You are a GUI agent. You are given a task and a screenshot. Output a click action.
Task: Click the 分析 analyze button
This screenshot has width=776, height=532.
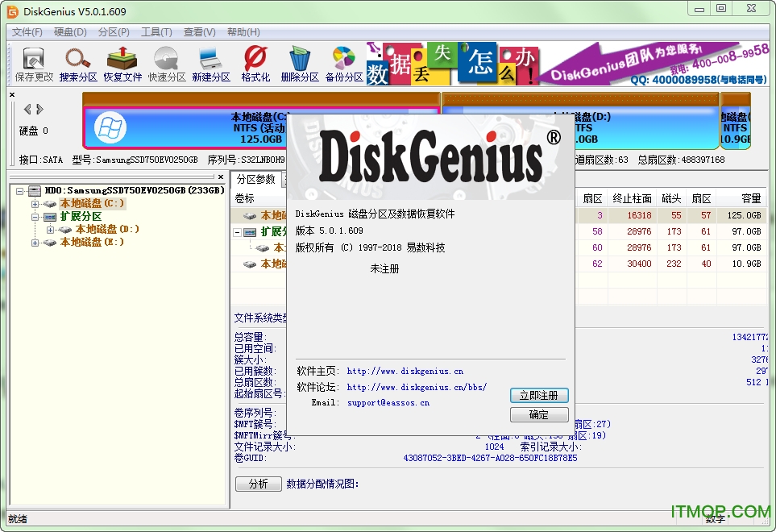(x=259, y=484)
